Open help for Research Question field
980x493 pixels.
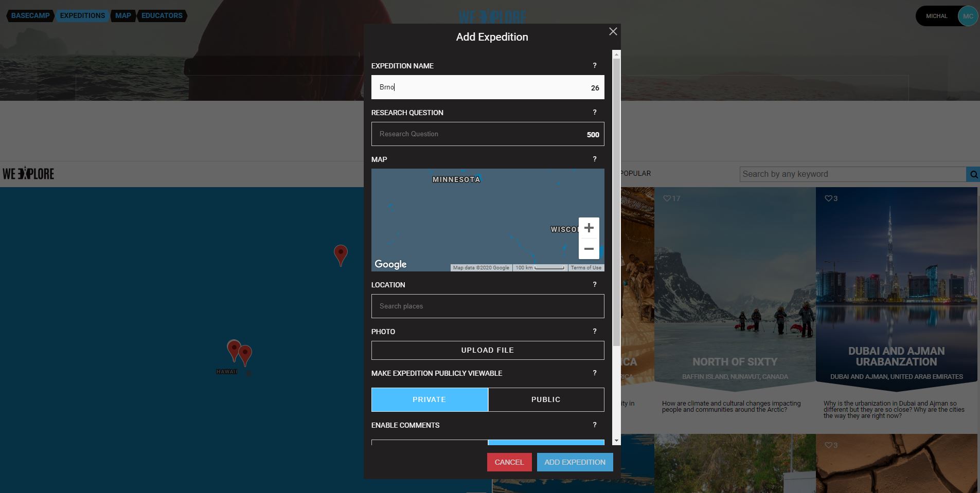[x=595, y=112]
